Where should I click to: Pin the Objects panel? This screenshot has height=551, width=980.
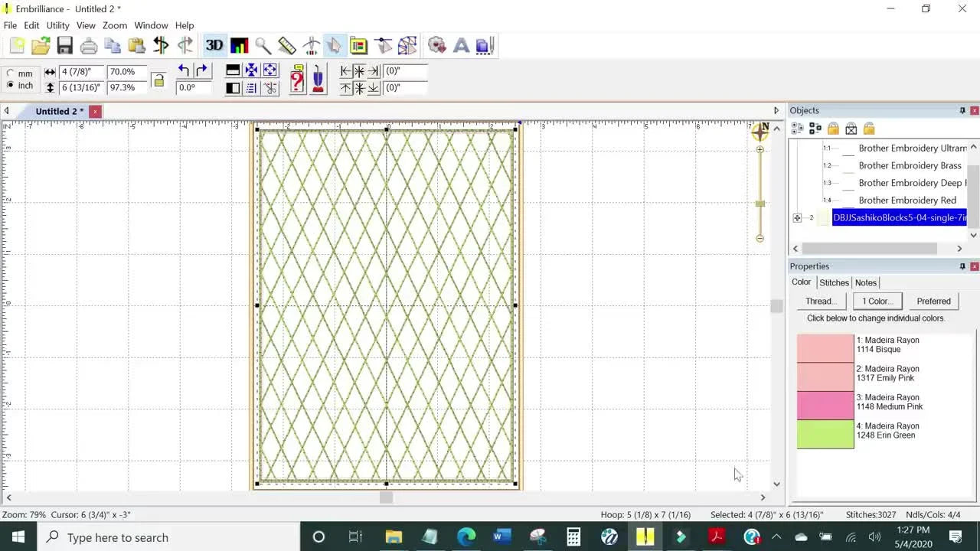[962, 111]
